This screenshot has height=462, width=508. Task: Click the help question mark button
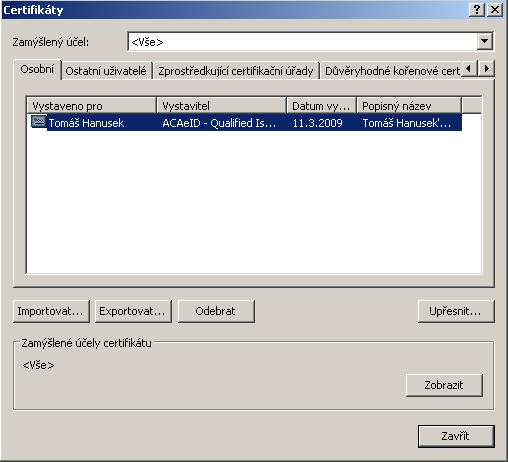(x=477, y=10)
